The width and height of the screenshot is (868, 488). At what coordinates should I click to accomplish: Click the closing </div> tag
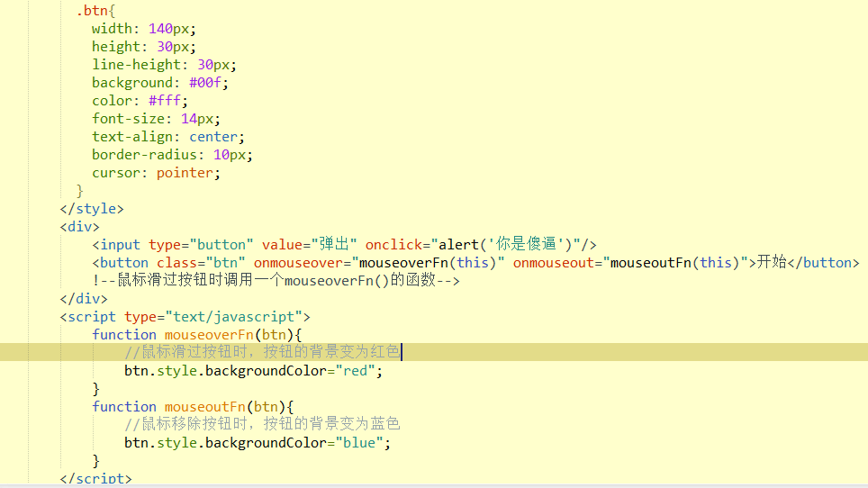(x=84, y=299)
